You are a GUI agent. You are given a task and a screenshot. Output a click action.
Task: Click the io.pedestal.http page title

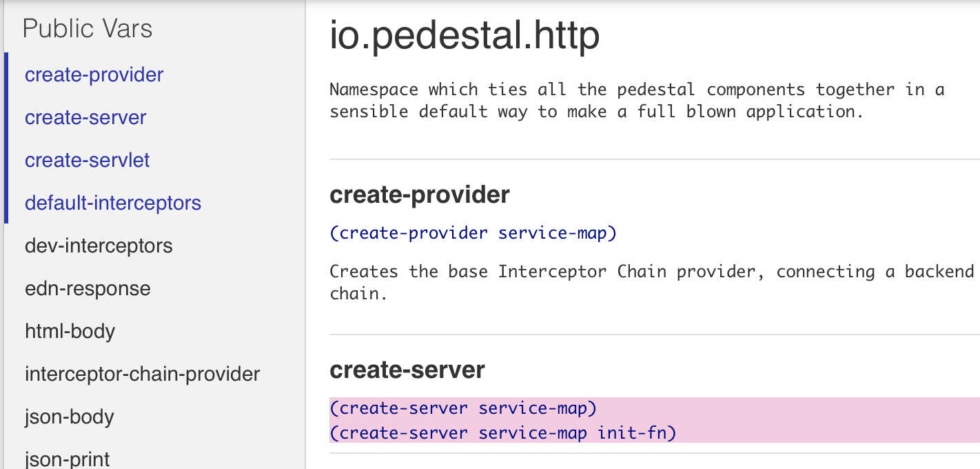coord(465,36)
